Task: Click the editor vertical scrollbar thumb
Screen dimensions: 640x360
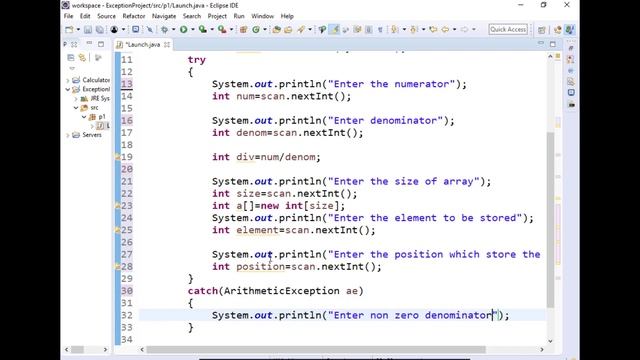Action: [x=551, y=220]
